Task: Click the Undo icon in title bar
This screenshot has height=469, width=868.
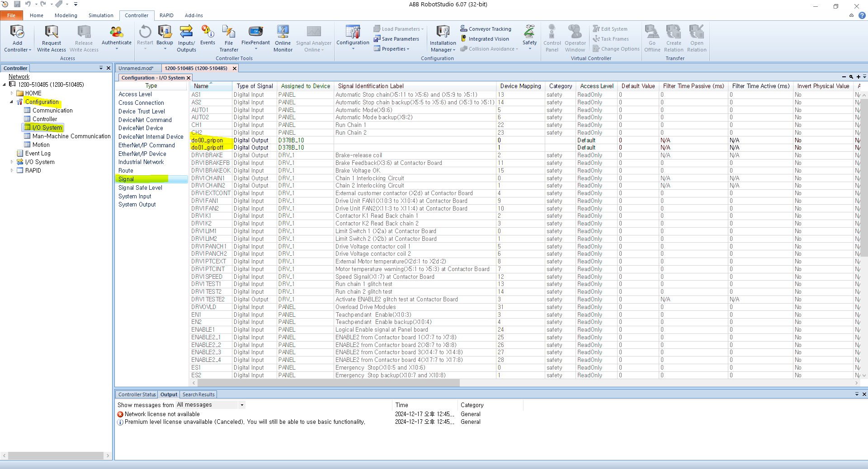Action: coord(28,4)
